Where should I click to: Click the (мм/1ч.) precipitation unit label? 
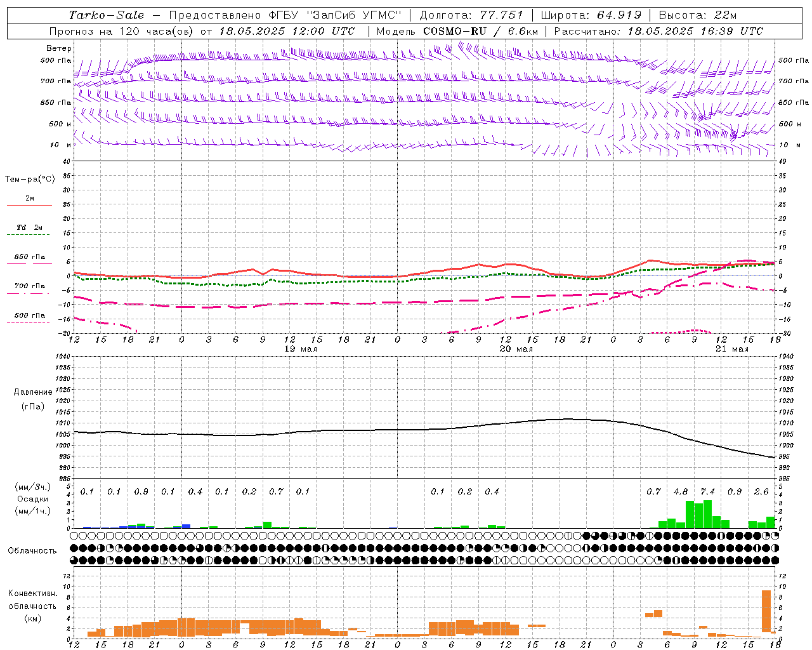point(32,510)
